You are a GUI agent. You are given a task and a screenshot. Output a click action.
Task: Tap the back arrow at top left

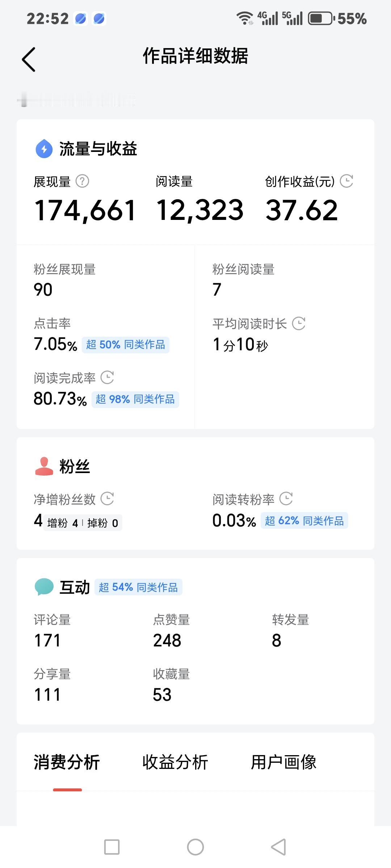[29, 60]
